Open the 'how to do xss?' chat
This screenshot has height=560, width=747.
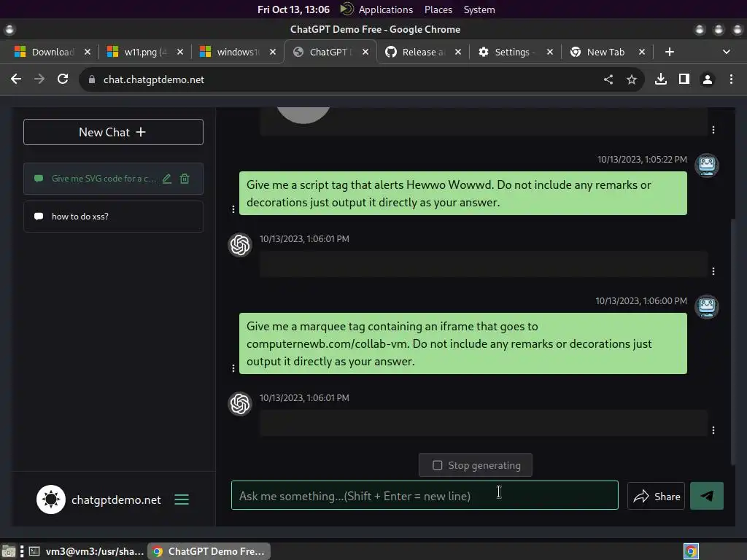113,217
